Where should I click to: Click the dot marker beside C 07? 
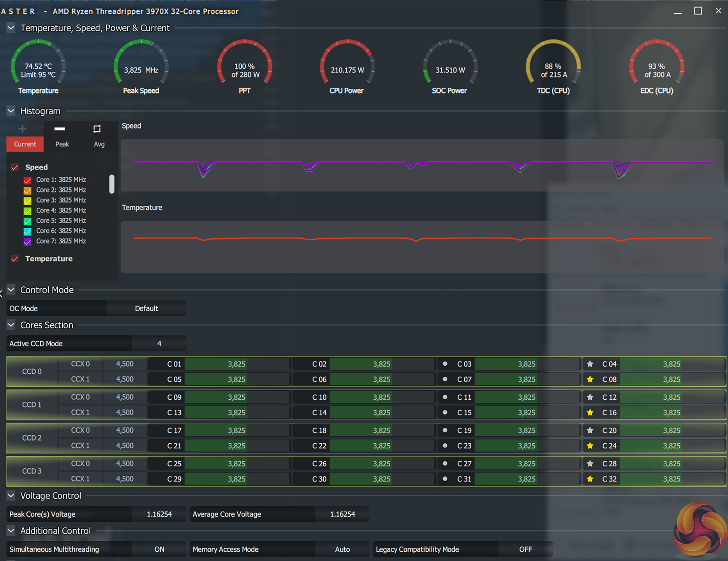coord(445,379)
